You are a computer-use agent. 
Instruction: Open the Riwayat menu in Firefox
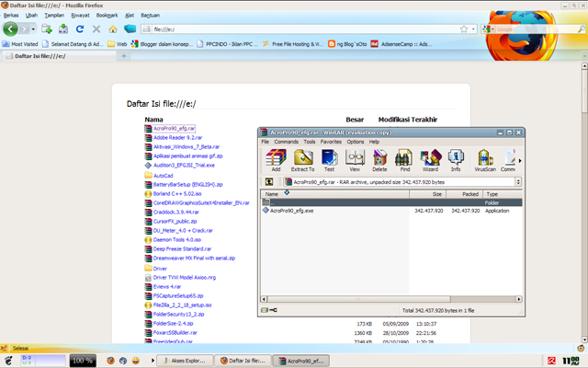(x=80, y=16)
